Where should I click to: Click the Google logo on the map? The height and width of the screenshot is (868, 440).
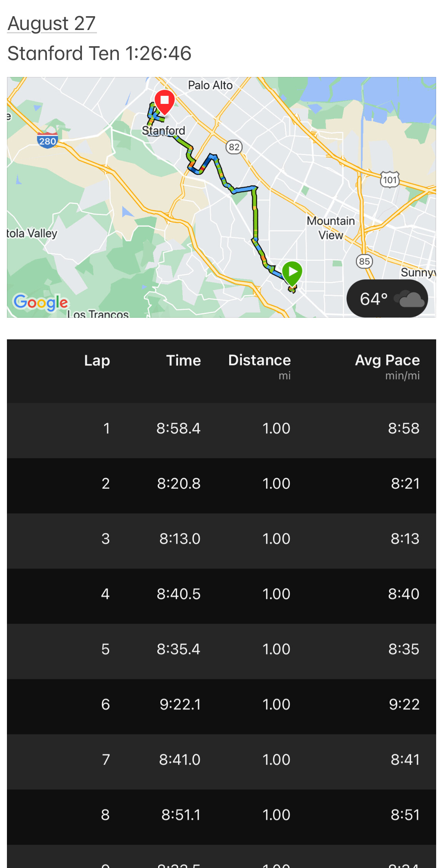point(41,302)
